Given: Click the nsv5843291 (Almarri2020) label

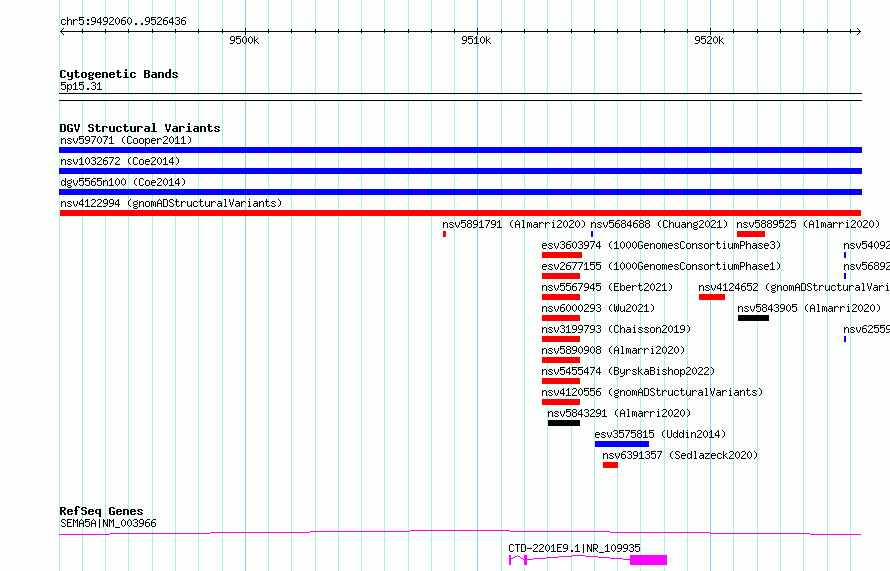Looking at the screenshot, I should coord(619,413).
